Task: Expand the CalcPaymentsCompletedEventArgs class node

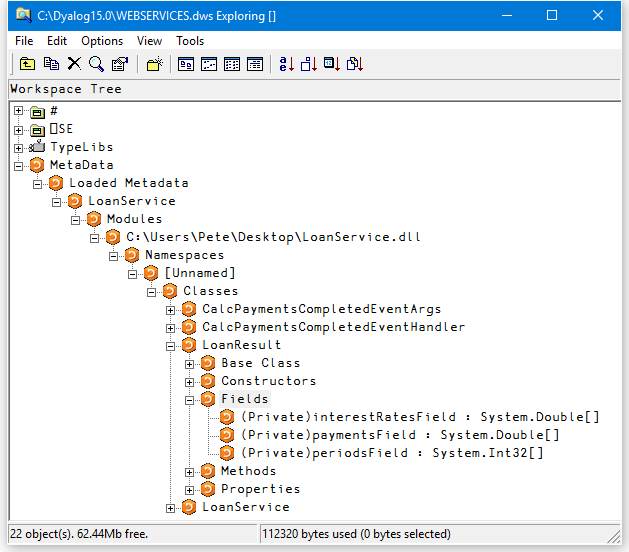Action: click(171, 309)
